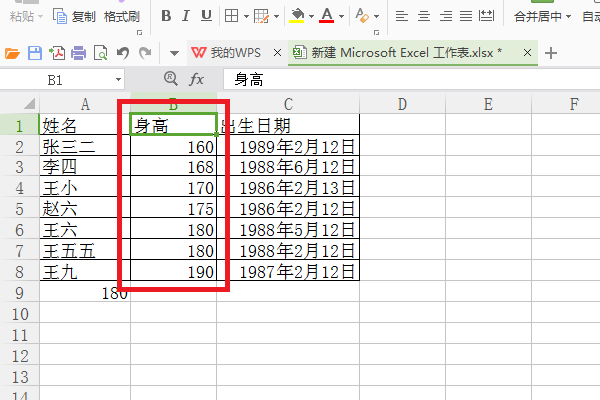Click 合并居中 merge and center button

point(538,16)
